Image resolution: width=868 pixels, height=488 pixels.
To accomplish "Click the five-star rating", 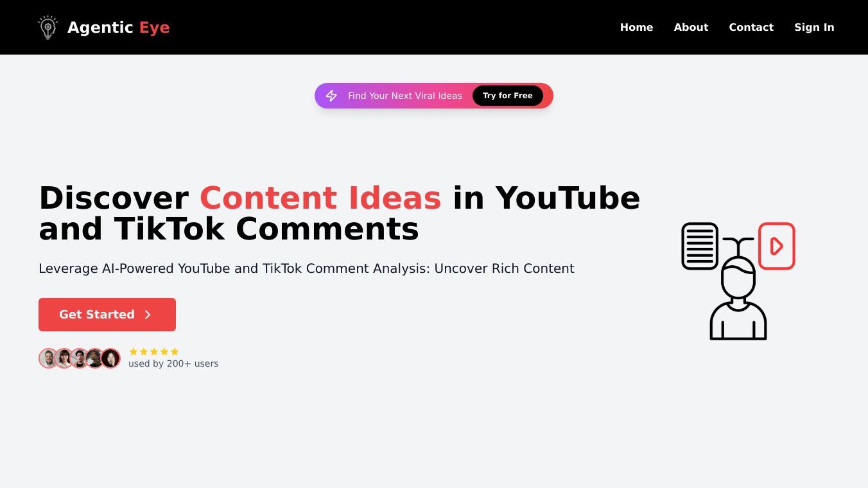I will pyautogui.click(x=154, y=352).
